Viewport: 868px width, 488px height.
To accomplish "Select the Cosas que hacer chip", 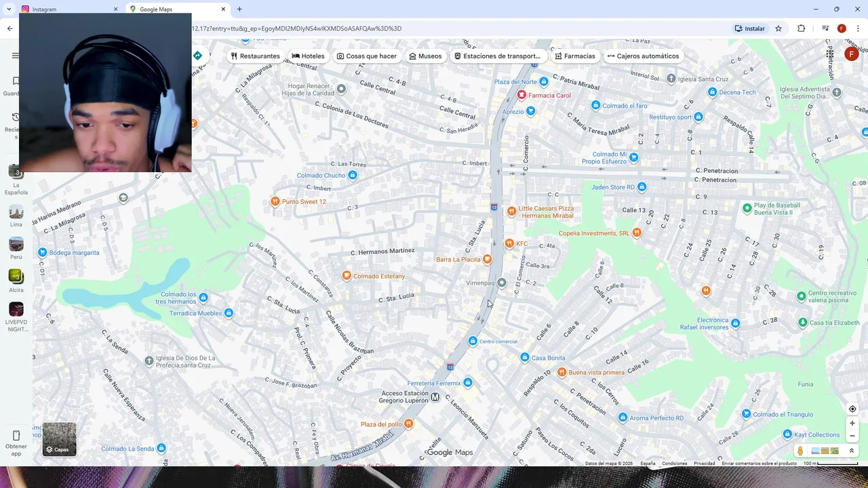I will coord(367,56).
